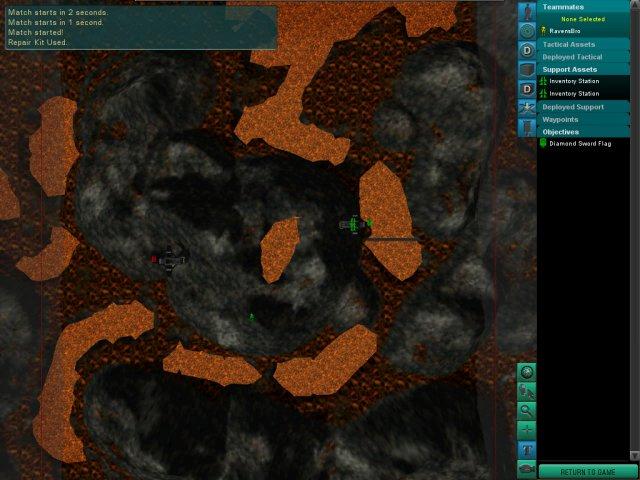The height and width of the screenshot is (480, 640).
Task: Click the None Selected status text
Action: [583, 19]
